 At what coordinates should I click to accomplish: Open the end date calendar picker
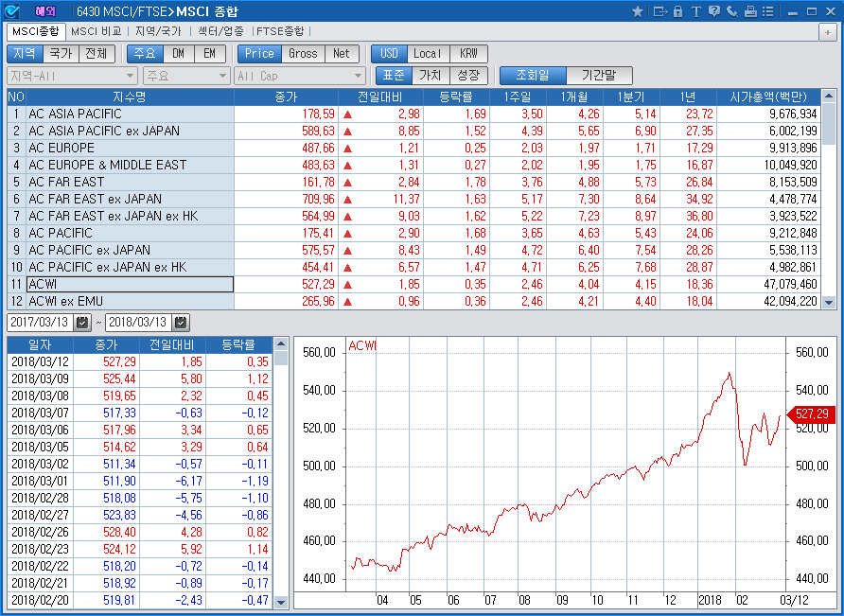181,323
